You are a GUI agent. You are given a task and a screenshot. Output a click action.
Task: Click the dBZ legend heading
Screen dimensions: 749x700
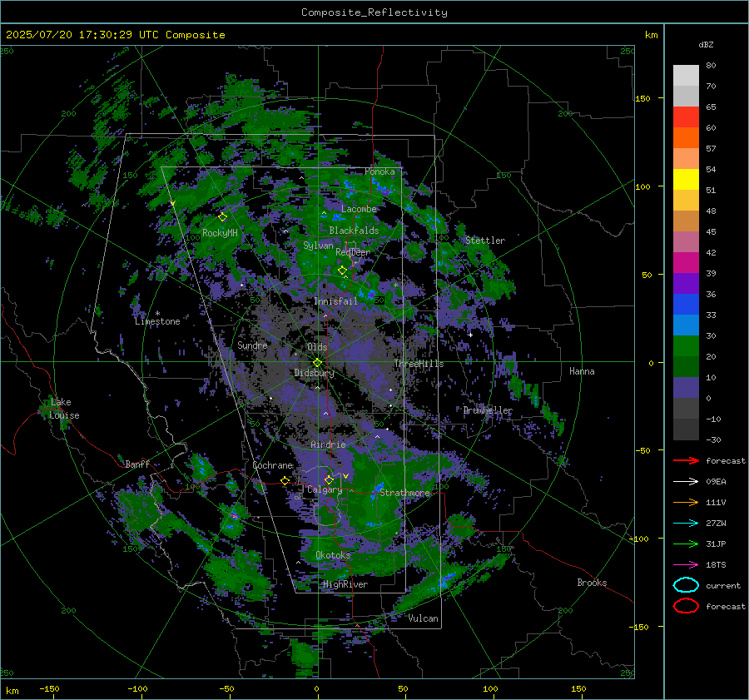[706, 44]
